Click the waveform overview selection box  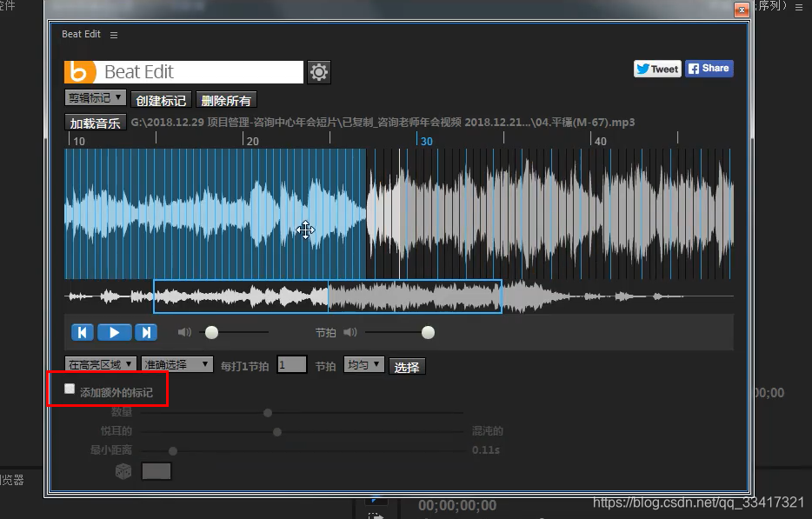[x=327, y=296]
